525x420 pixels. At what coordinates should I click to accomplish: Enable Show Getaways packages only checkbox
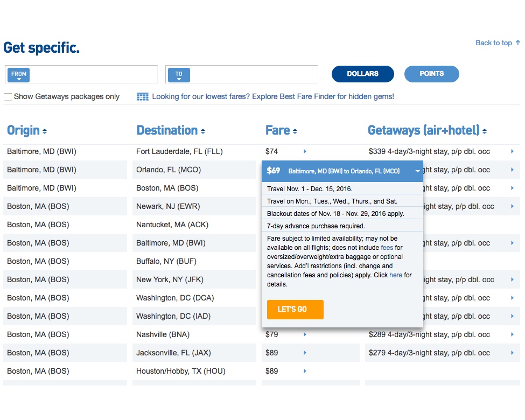click(8, 97)
